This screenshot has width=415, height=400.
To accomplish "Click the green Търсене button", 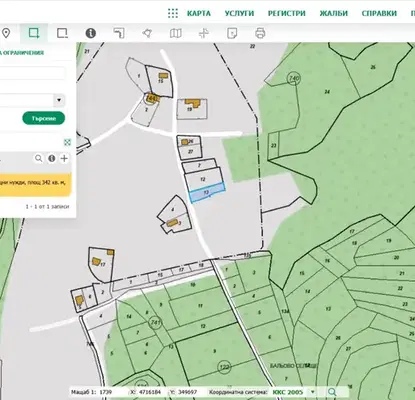I will pos(44,118).
